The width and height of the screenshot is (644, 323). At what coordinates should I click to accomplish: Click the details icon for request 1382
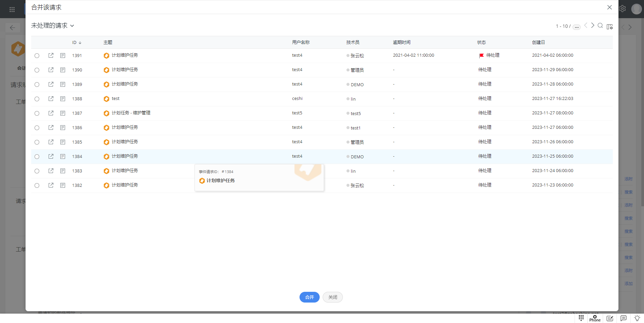(63, 185)
